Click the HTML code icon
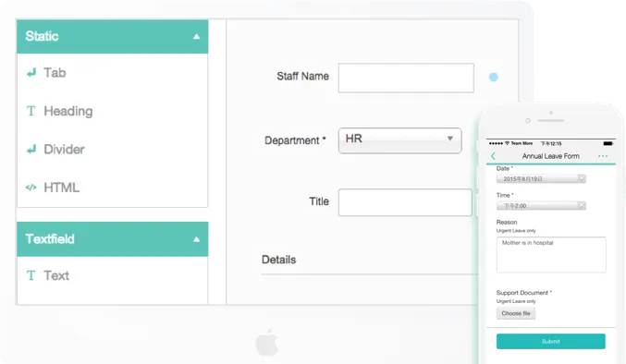 [31, 188]
